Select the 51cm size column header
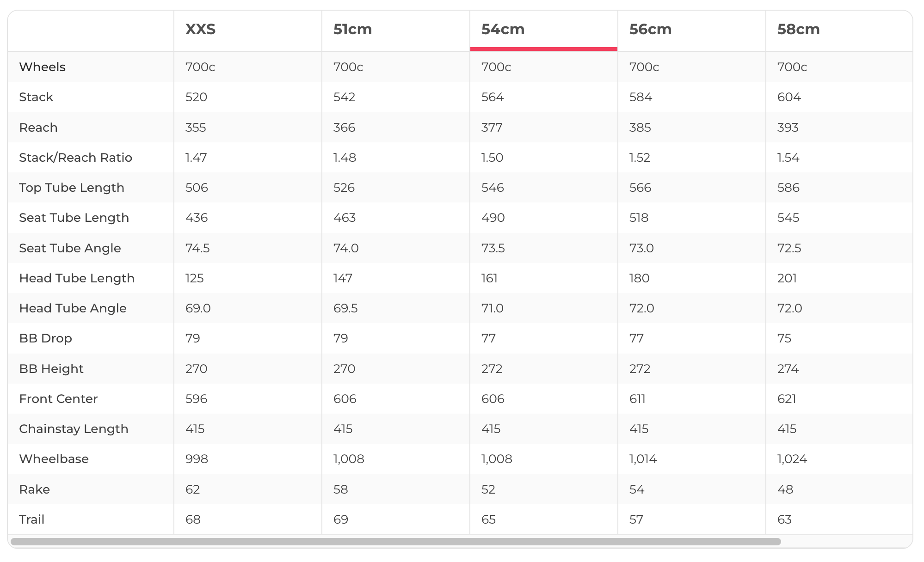The height and width of the screenshot is (562, 924). [352, 30]
